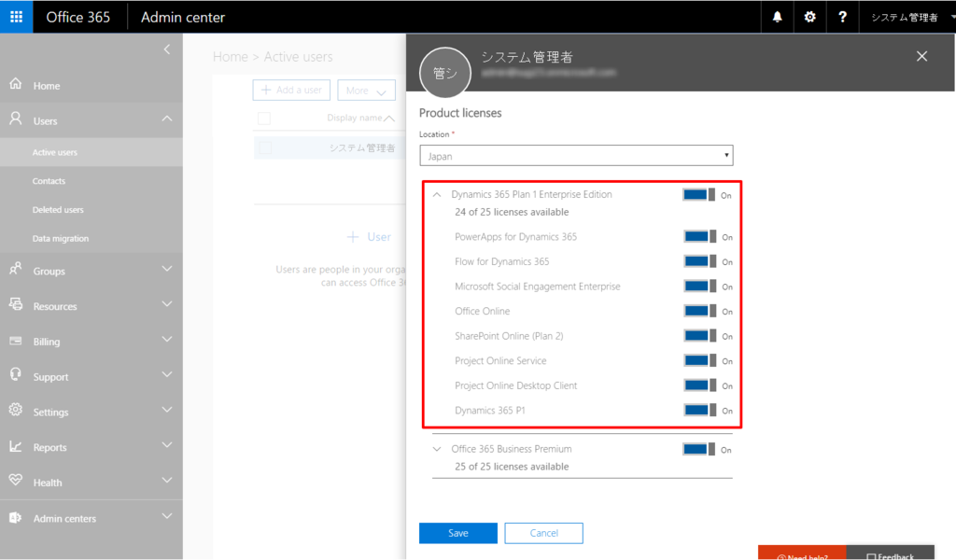This screenshot has width=956, height=560.
Task: Close the user details panel
Action: click(x=921, y=57)
